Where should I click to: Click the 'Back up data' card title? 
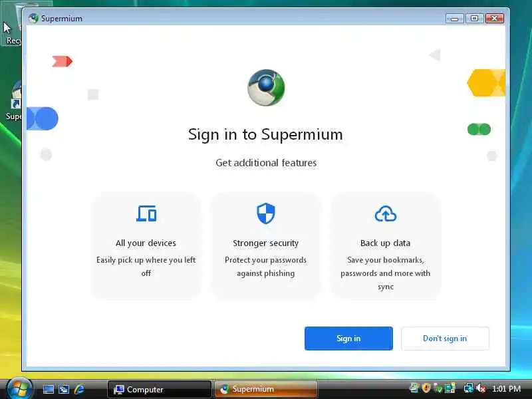pyautogui.click(x=386, y=243)
